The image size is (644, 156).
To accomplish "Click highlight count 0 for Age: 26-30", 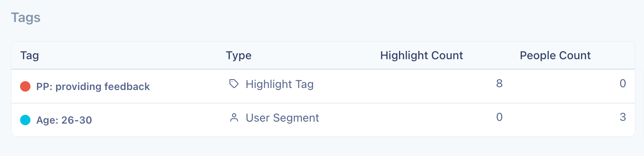I will (499, 117).
